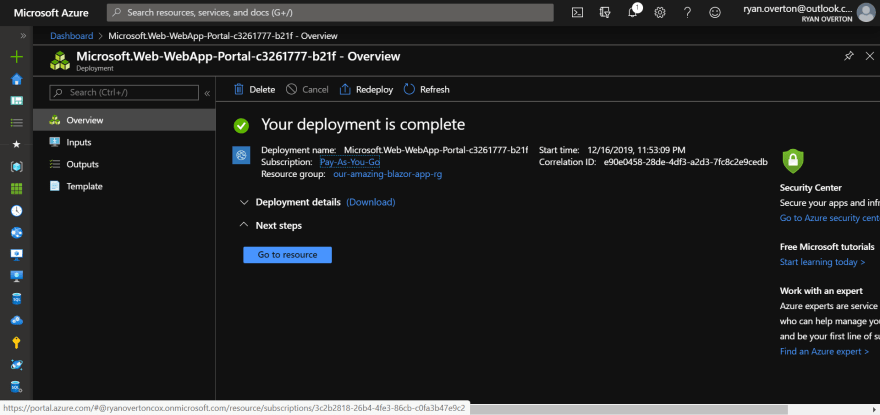The image size is (880, 415).
Task: Select the Template menu item
Action: click(124, 186)
